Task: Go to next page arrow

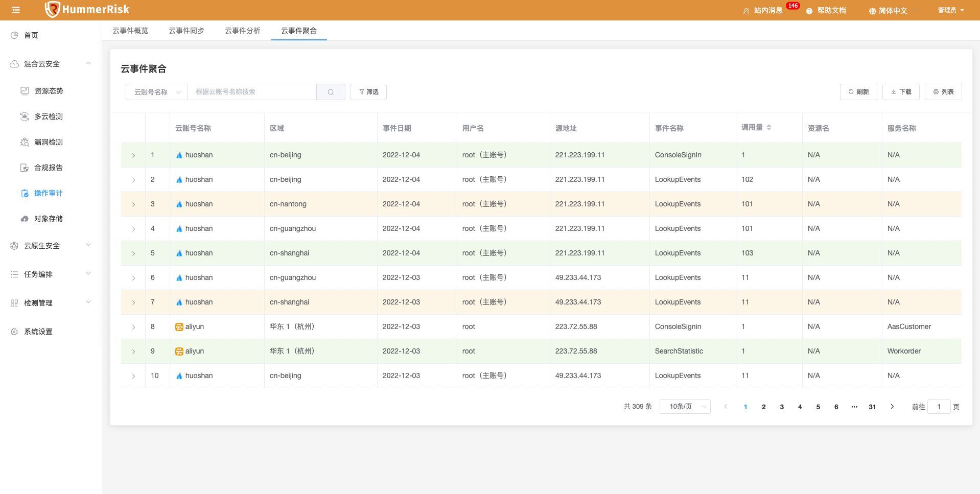Action: pyautogui.click(x=892, y=407)
